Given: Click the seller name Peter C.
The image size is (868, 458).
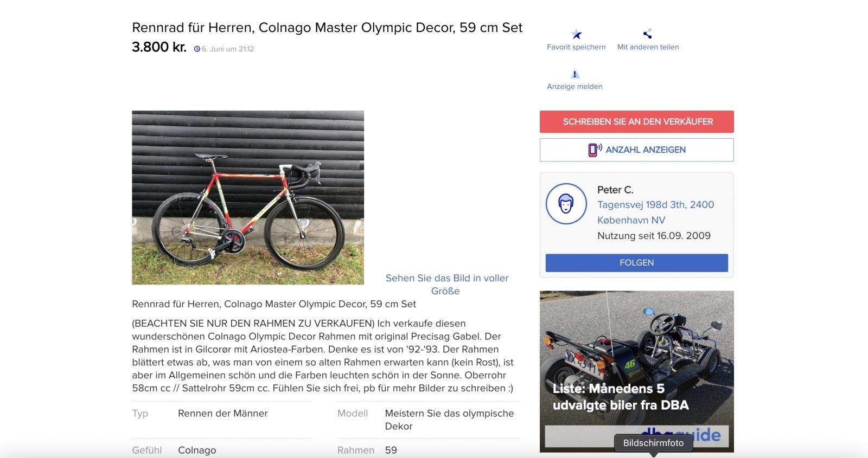Looking at the screenshot, I should [x=615, y=190].
